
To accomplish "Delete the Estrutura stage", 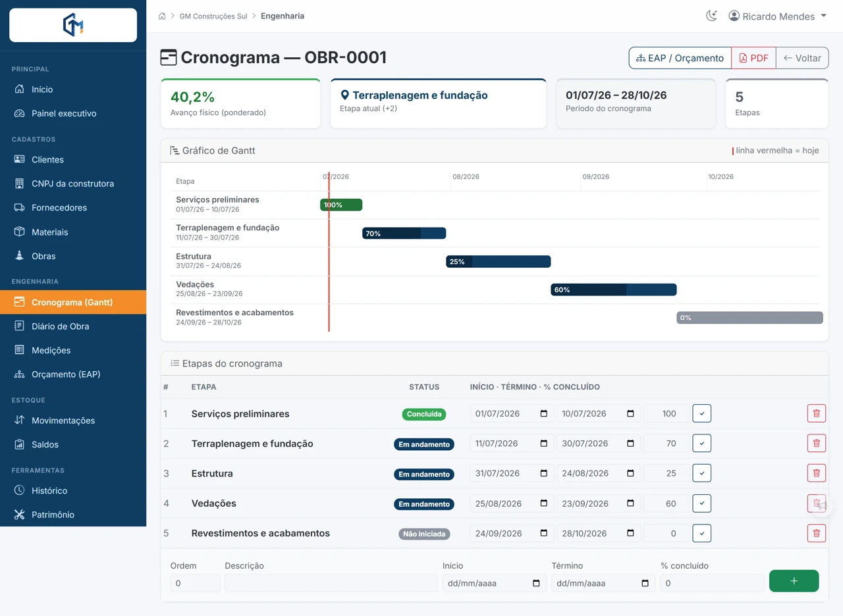I will point(817,473).
